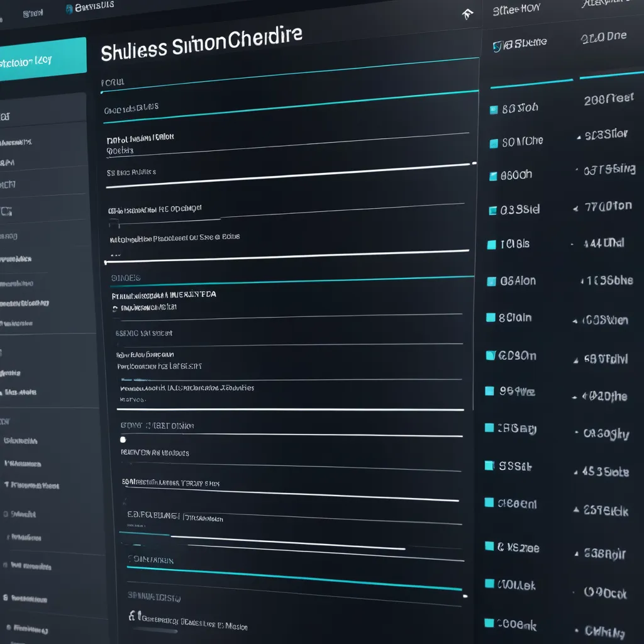Click the cyan square icon beside '80 MChe'
The image size is (644, 644).
[494, 143]
